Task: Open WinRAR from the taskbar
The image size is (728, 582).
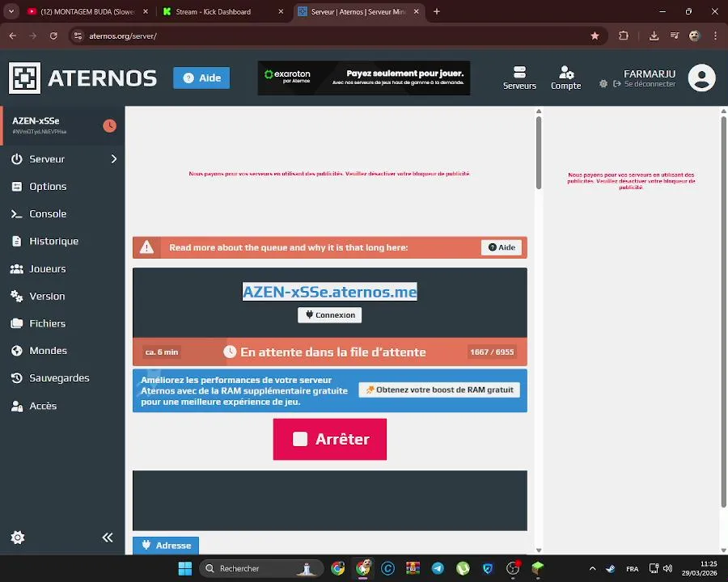Action: click(x=413, y=568)
